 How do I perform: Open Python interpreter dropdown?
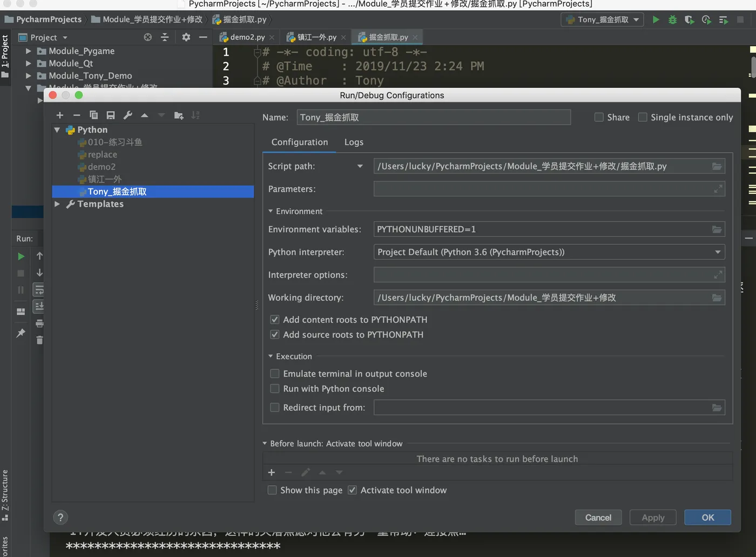(718, 252)
